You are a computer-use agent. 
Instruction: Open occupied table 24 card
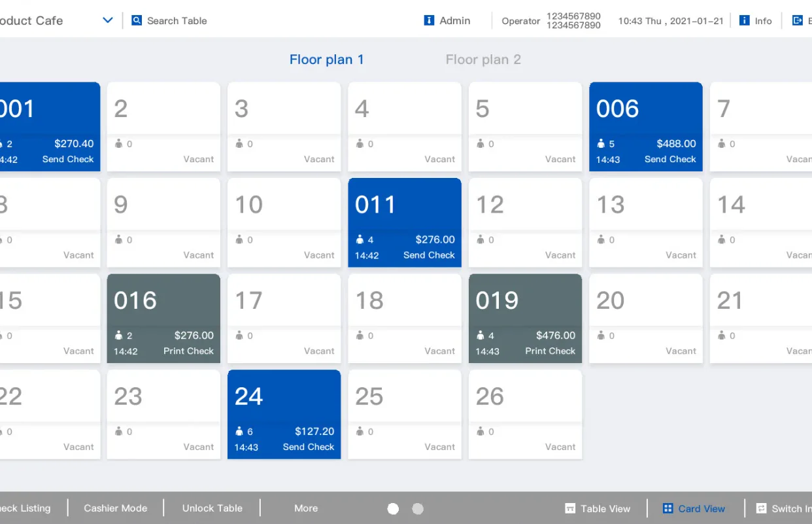click(x=284, y=415)
